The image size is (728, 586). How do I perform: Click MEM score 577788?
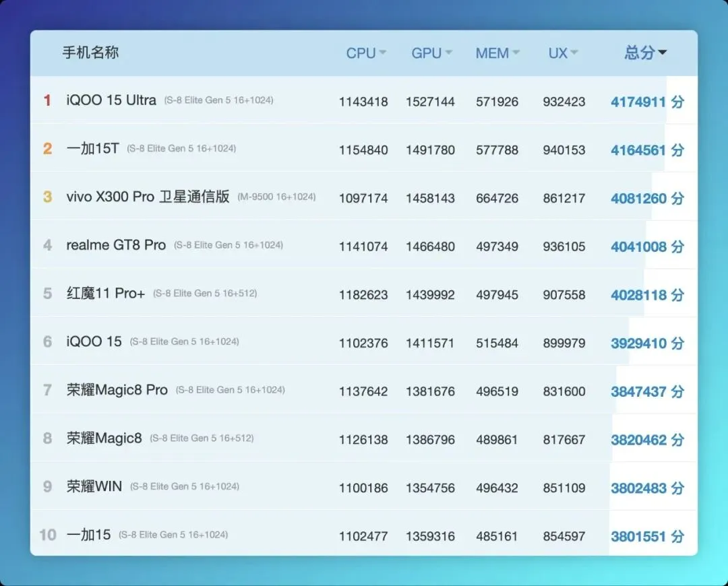497,150
